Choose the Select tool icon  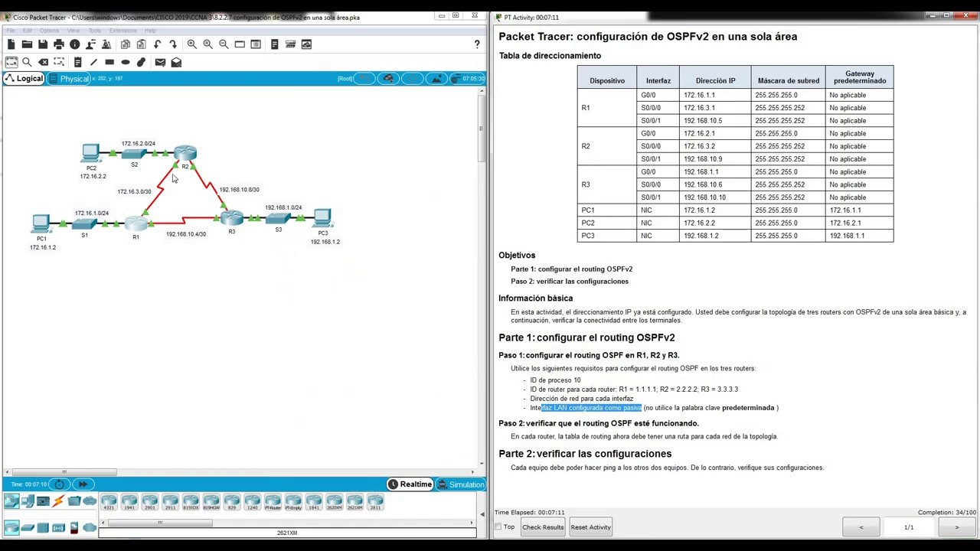pyautogui.click(x=11, y=62)
